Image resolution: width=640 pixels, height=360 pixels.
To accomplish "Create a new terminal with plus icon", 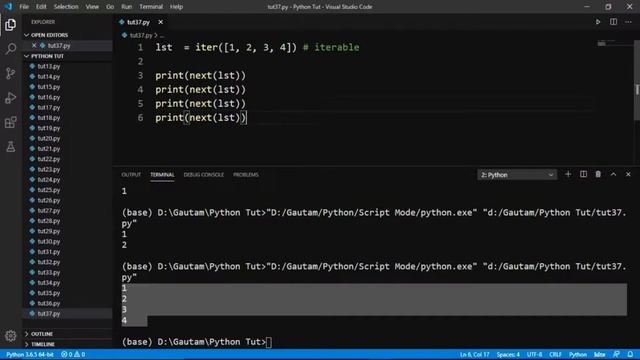I will (x=568, y=174).
